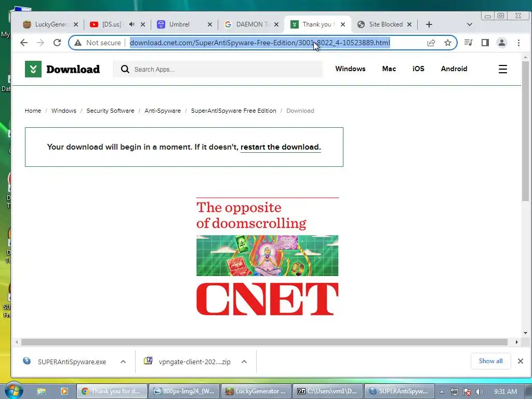Click the scroll down arrow of page
532x399 pixels.
point(525,333)
